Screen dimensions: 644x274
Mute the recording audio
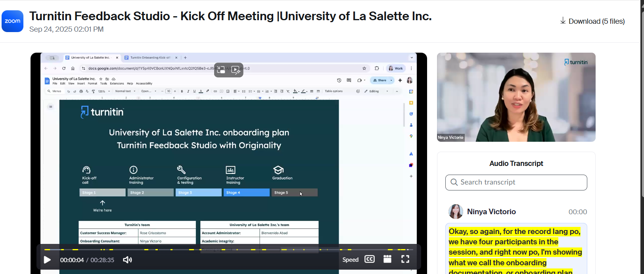click(127, 260)
